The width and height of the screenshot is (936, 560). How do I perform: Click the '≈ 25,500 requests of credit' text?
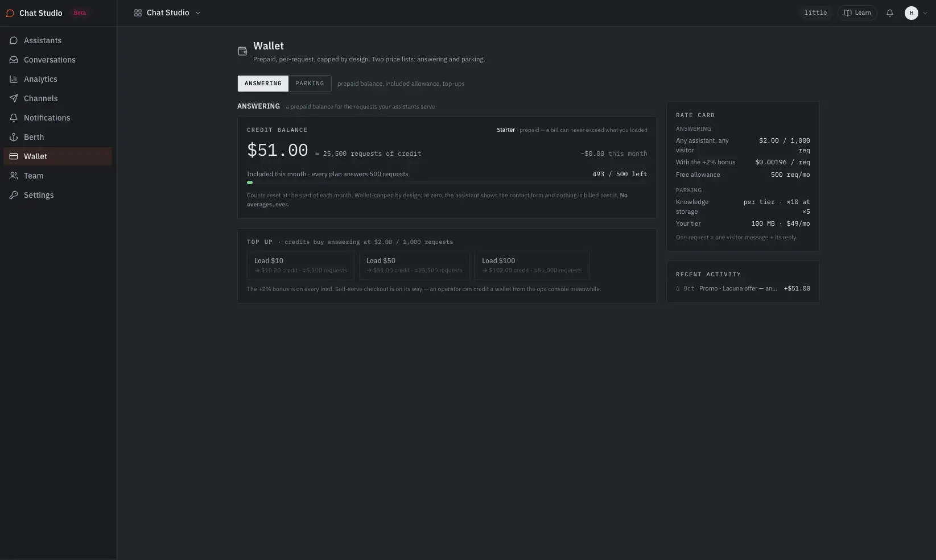(368, 154)
